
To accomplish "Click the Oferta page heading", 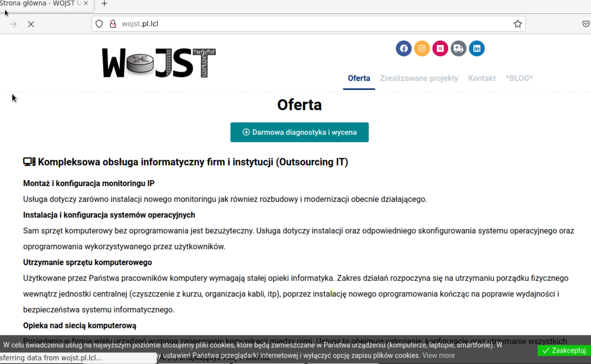I will [x=300, y=105].
